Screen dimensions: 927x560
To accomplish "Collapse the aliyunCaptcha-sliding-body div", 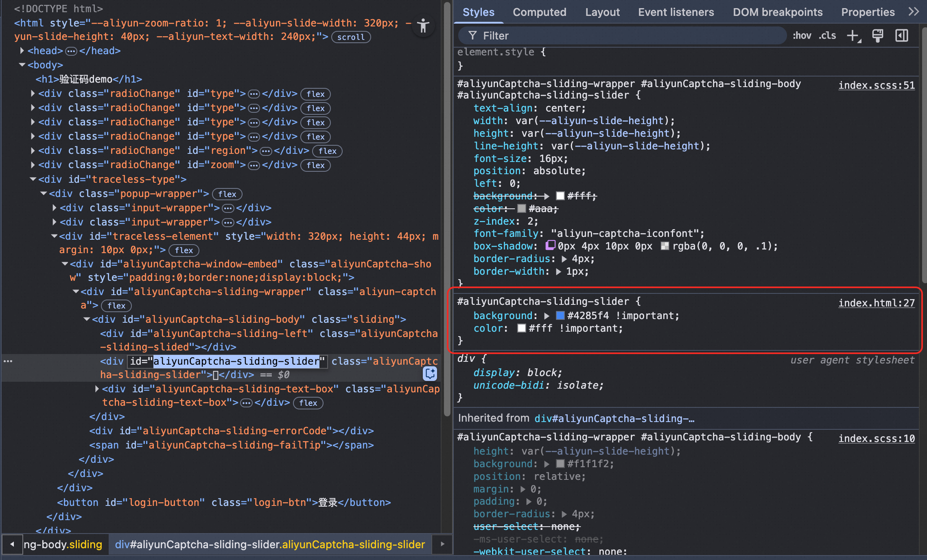I will [x=87, y=319].
